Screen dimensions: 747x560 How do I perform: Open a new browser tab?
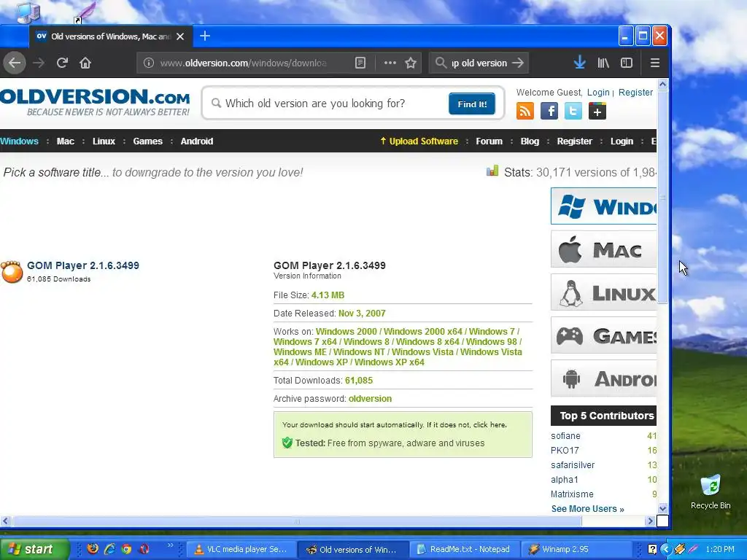[x=205, y=36]
